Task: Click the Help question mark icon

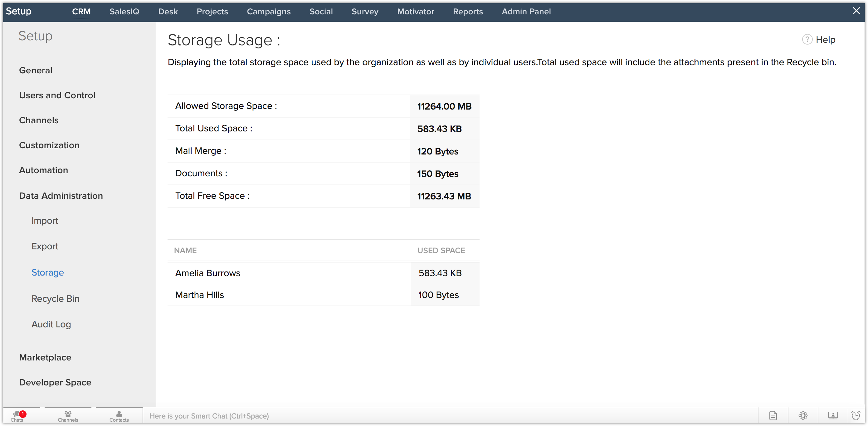Action: [x=807, y=40]
